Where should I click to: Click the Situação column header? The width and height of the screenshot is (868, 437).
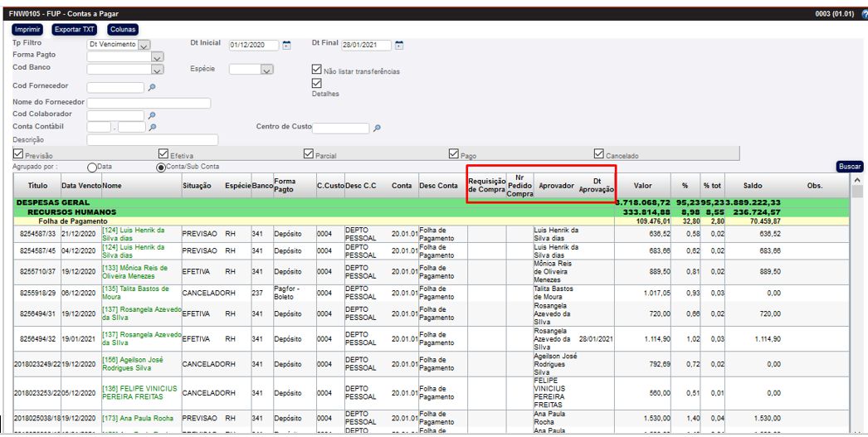(x=197, y=186)
